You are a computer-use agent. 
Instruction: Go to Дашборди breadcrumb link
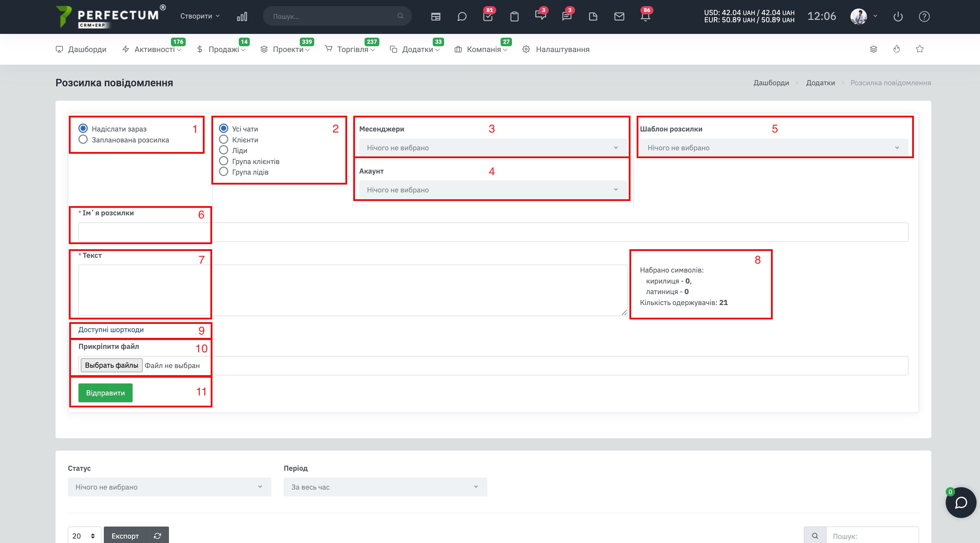[x=771, y=83]
